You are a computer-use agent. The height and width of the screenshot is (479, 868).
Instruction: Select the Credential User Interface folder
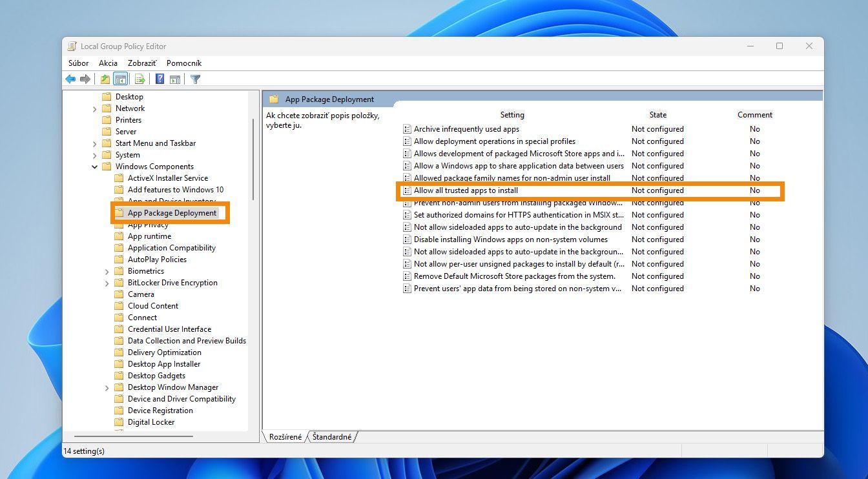(x=169, y=329)
